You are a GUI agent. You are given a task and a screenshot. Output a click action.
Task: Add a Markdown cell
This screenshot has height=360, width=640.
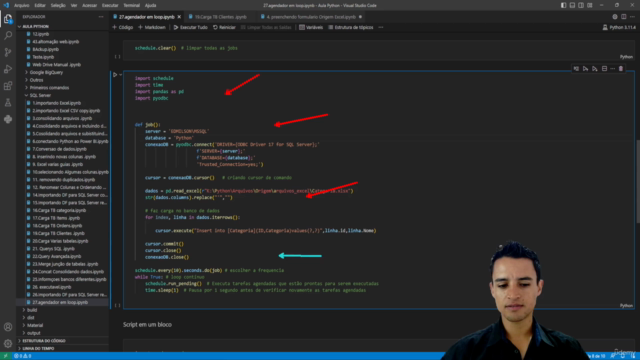pyautogui.click(x=152, y=27)
